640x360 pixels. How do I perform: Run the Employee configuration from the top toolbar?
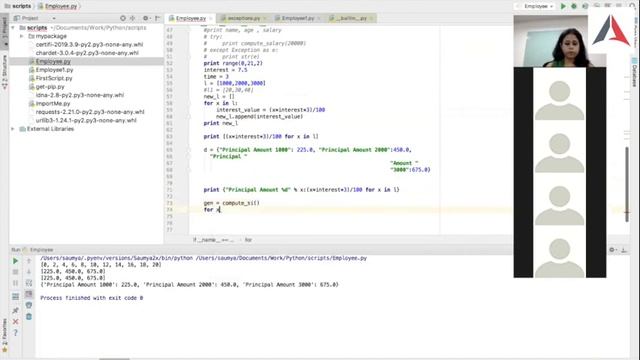point(563,6)
